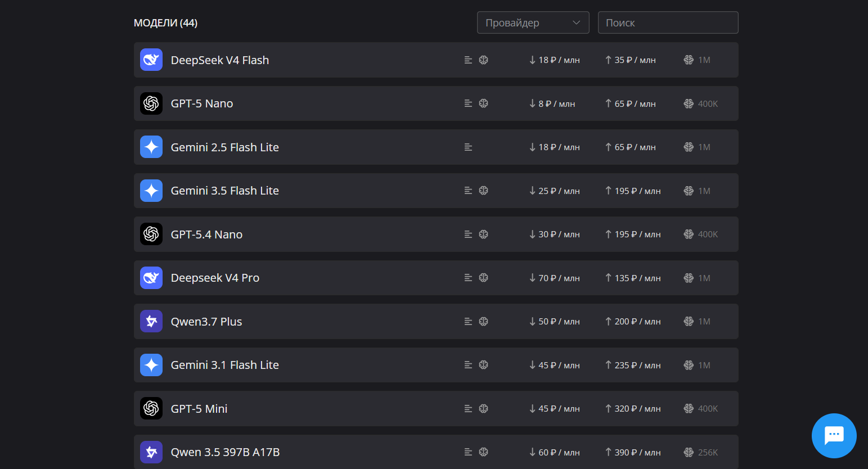Select the GPT-5 Mini model name
This screenshot has height=469, width=868.
pos(199,409)
